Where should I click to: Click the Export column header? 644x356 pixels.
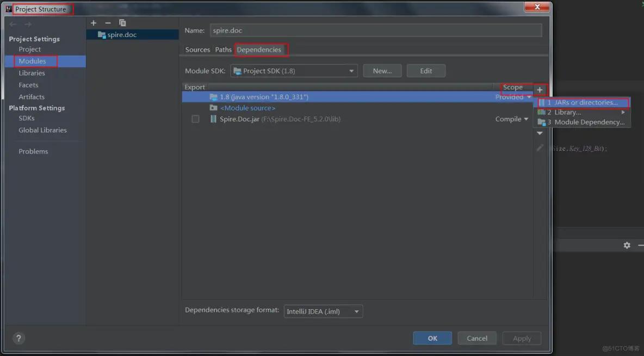tap(195, 87)
